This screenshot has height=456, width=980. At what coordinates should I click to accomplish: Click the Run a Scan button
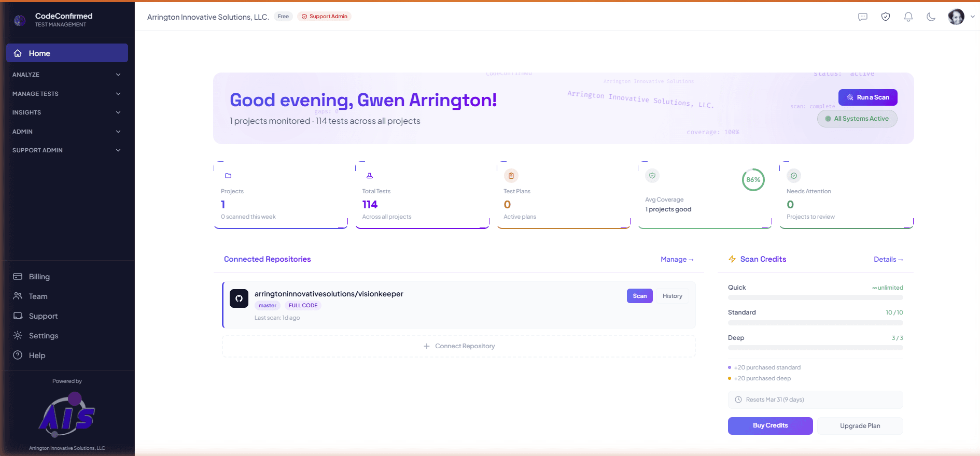[x=867, y=97]
